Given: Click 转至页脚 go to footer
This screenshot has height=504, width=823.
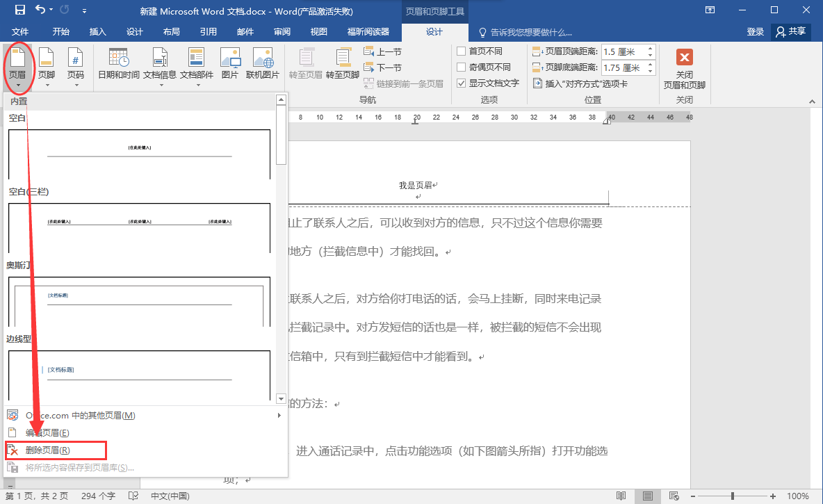Looking at the screenshot, I should (x=342, y=63).
